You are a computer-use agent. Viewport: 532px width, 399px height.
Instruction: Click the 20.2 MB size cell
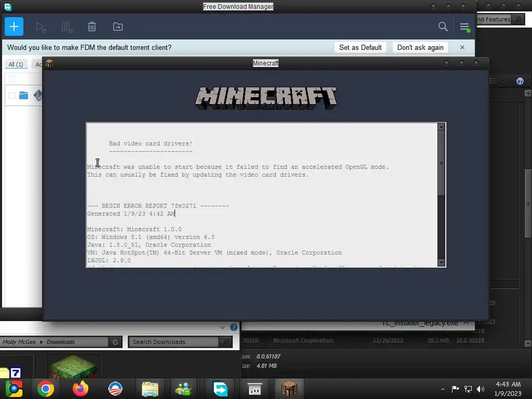[438, 340]
